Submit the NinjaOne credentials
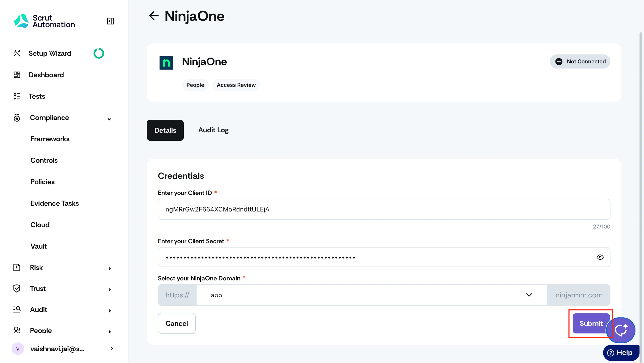This screenshot has width=644, height=363. [x=591, y=323]
